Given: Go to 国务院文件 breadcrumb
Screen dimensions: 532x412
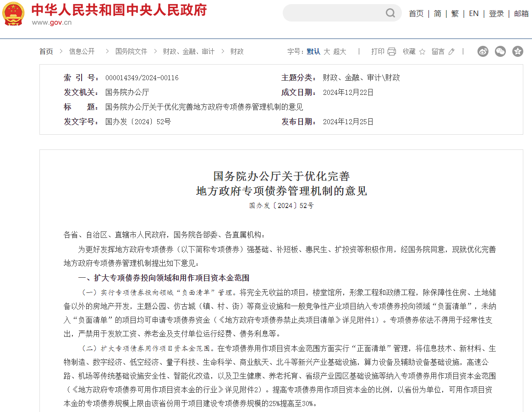Looking at the screenshot, I should click(x=131, y=51).
